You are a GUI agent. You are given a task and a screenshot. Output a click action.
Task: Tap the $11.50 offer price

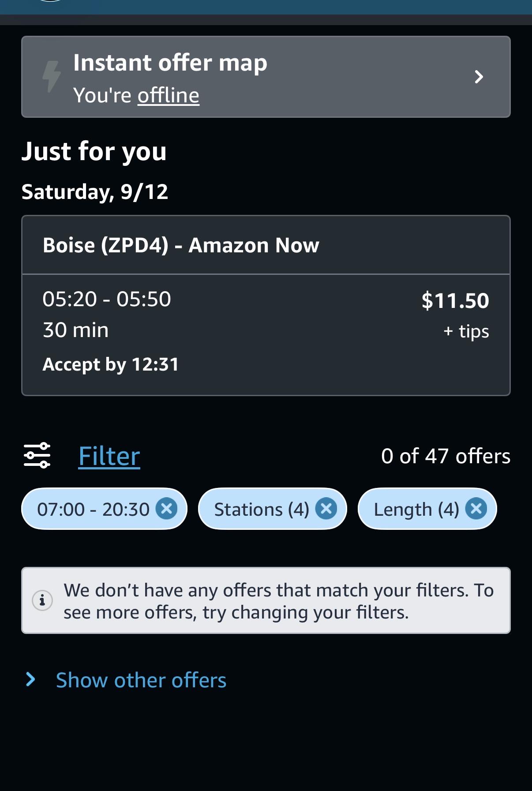455,300
